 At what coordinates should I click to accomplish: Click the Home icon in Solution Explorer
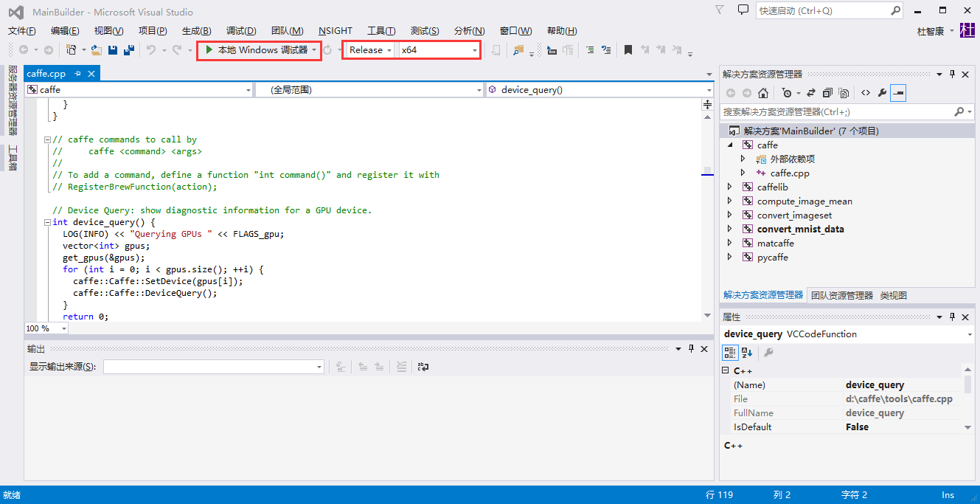[763, 93]
